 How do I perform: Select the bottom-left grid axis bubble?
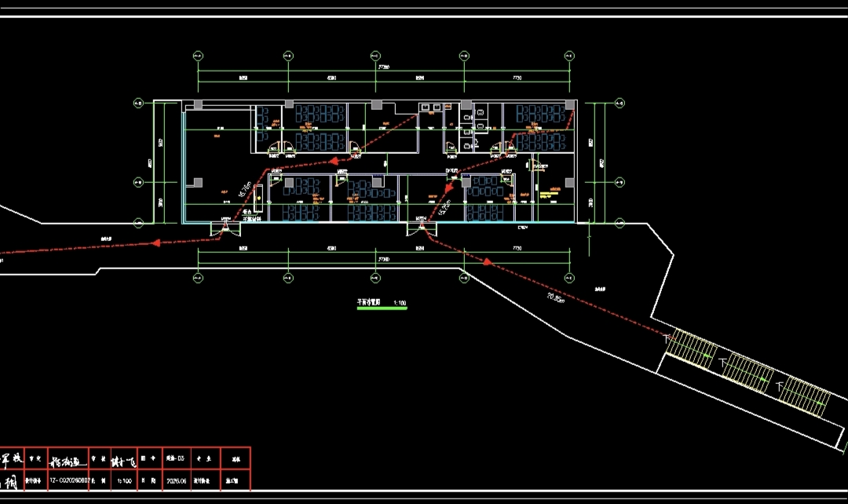(198, 278)
